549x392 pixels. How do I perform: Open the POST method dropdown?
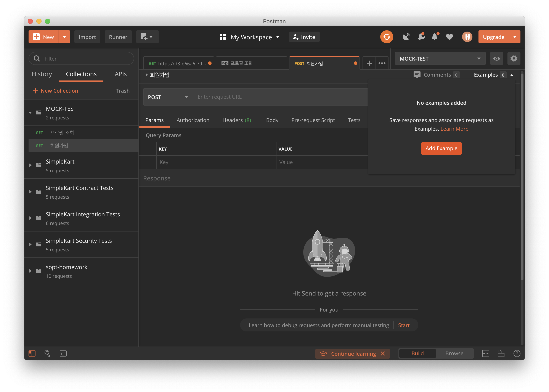(x=168, y=97)
